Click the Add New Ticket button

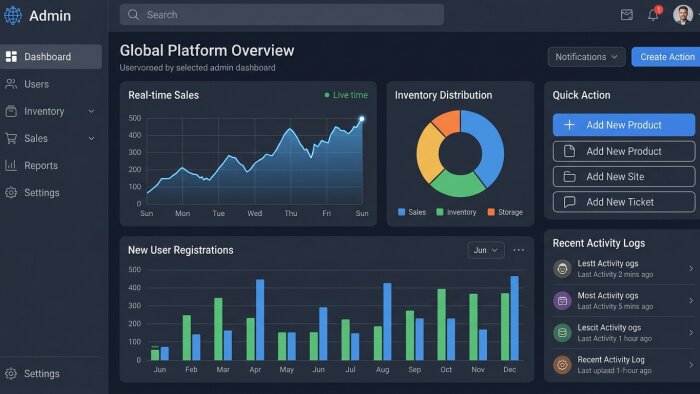[624, 202]
